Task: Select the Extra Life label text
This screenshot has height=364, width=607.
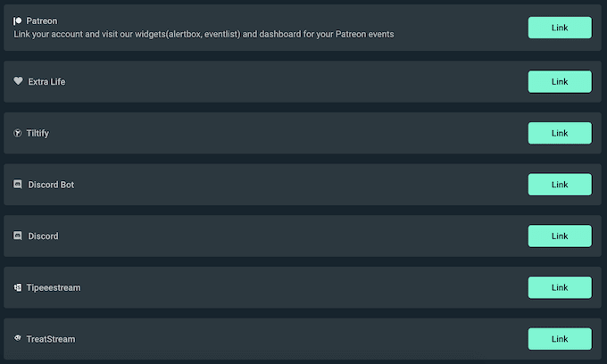Action: coord(46,82)
